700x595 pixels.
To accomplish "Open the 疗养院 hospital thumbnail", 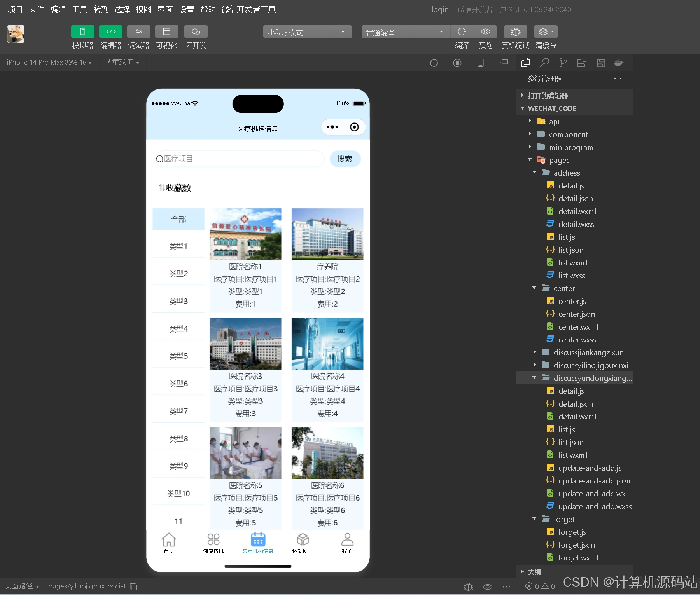I will point(327,234).
